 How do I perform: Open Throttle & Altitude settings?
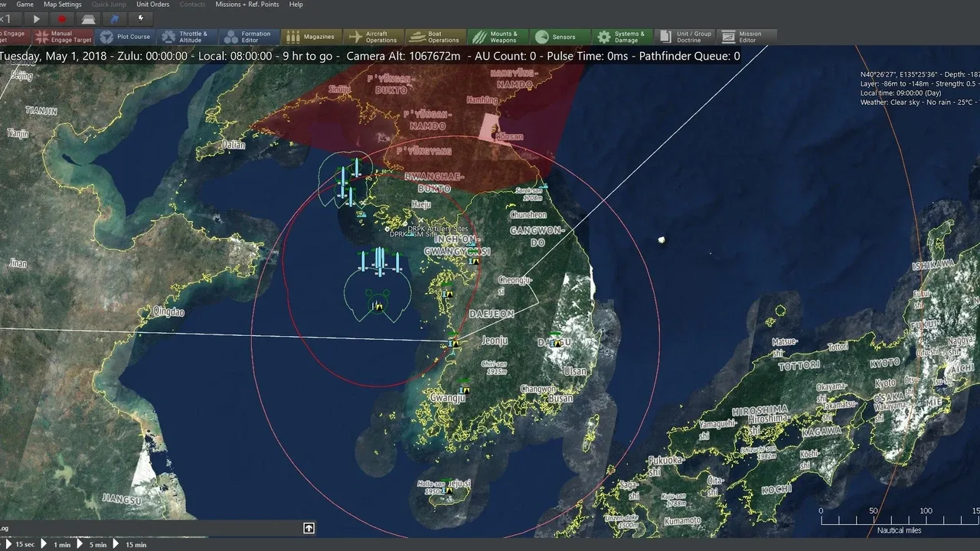pyautogui.click(x=187, y=37)
